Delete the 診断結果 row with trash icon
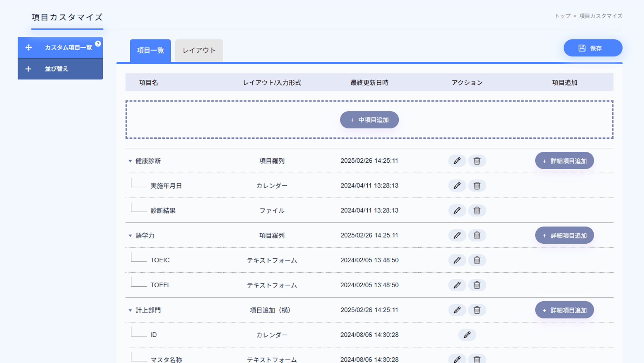 pyautogui.click(x=477, y=210)
